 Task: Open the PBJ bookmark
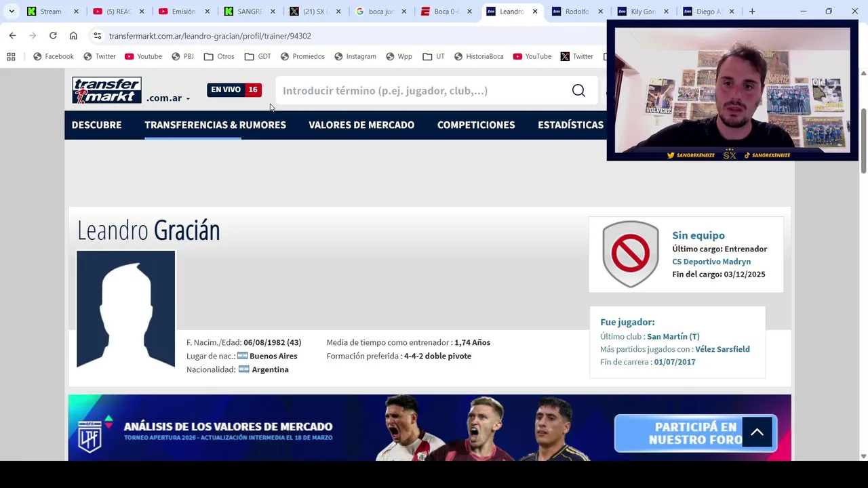click(x=183, y=56)
